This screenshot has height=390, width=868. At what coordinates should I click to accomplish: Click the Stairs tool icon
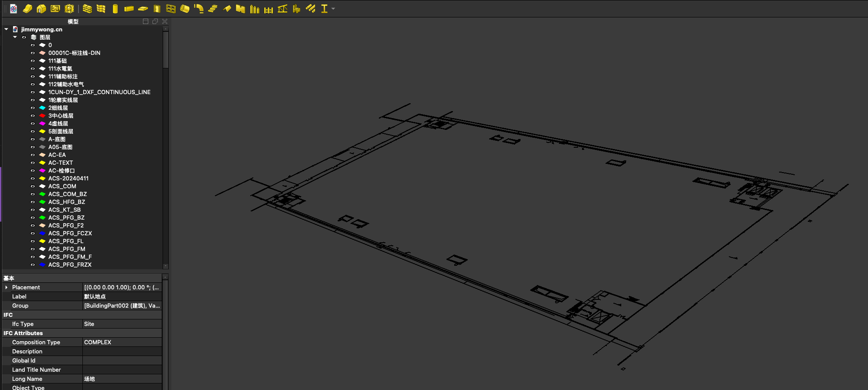(x=213, y=9)
